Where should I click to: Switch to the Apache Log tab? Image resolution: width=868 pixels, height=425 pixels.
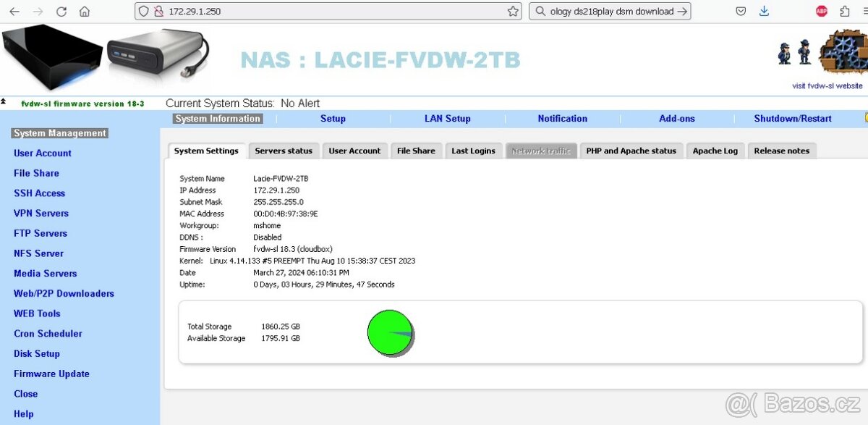coord(715,151)
